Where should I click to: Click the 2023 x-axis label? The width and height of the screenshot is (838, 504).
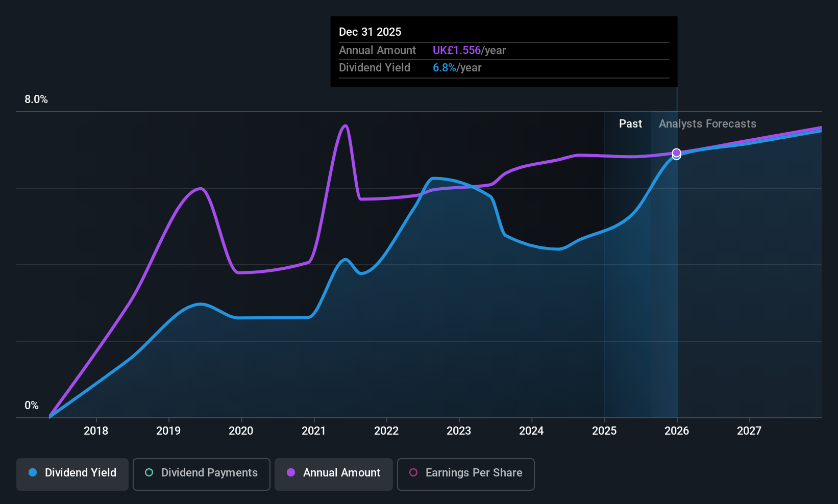click(459, 431)
